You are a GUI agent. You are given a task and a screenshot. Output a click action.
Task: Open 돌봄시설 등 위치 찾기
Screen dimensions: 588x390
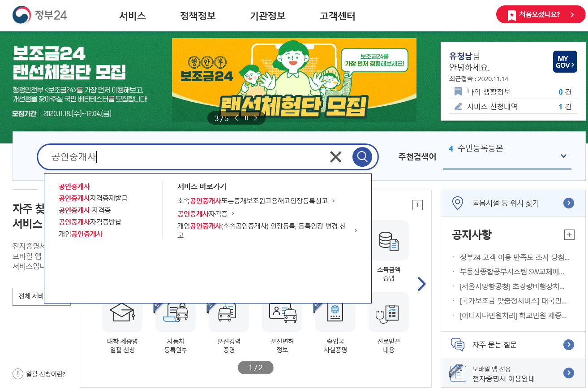pos(506,203)
